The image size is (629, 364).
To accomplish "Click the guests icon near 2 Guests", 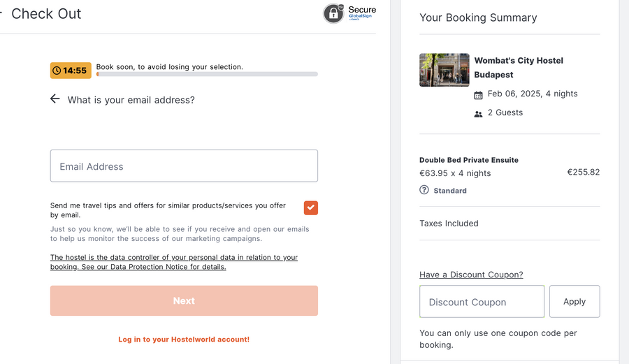I will [478, 114].
